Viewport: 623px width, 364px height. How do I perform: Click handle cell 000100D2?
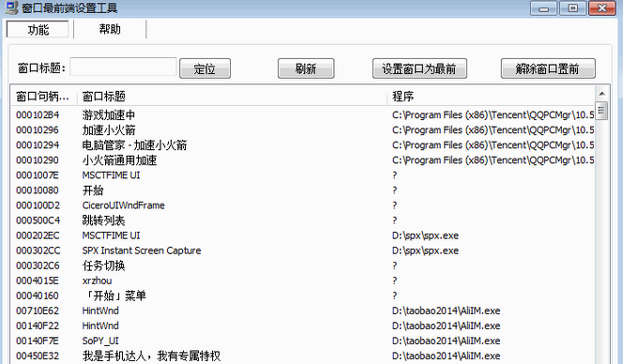pos(38,205)
